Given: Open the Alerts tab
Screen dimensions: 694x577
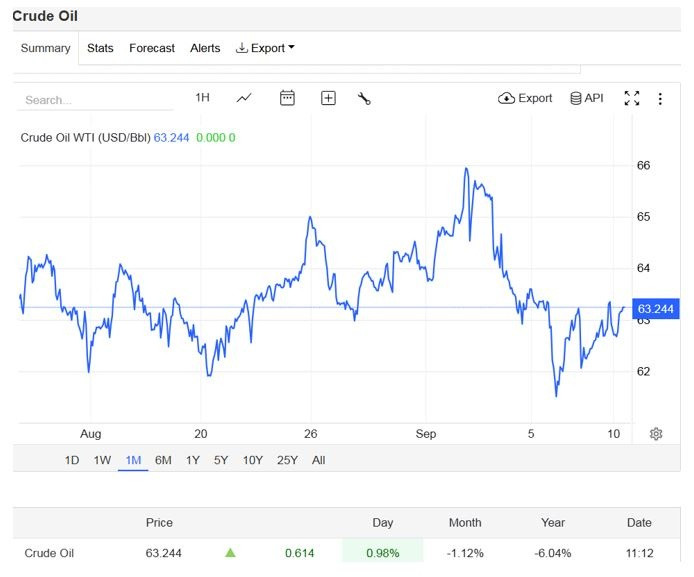Looking at the screenshot, I should coord(205,48).
